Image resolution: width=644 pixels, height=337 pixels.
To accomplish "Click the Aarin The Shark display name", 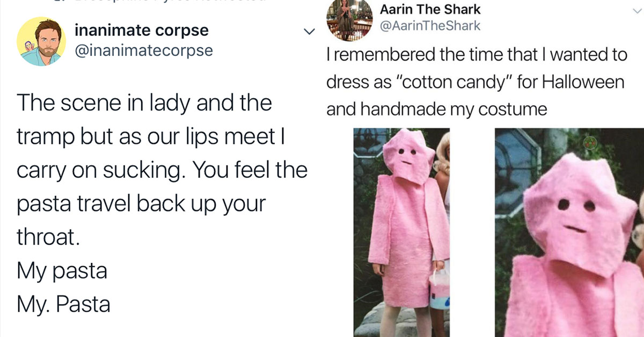I will click(430, 10).
